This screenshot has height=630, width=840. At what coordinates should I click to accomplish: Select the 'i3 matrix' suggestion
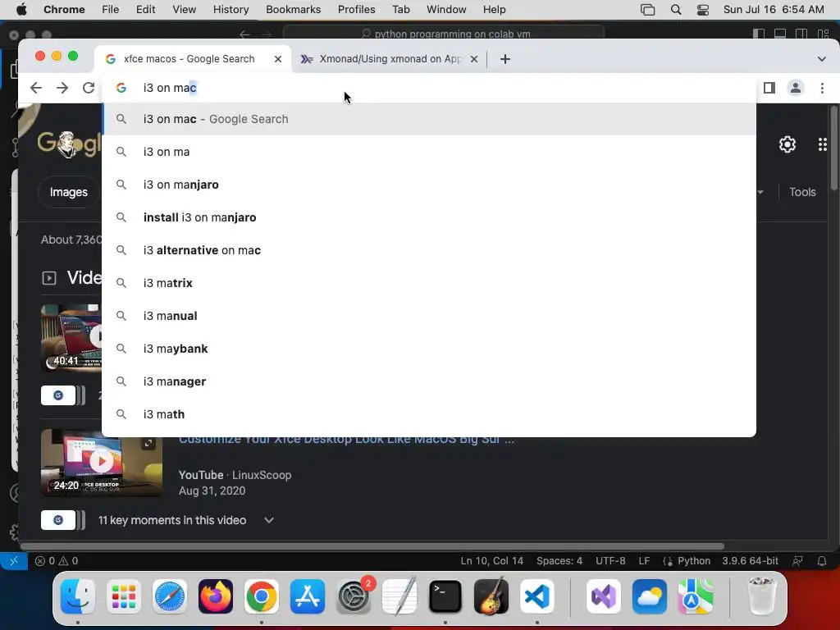(428, 283)
